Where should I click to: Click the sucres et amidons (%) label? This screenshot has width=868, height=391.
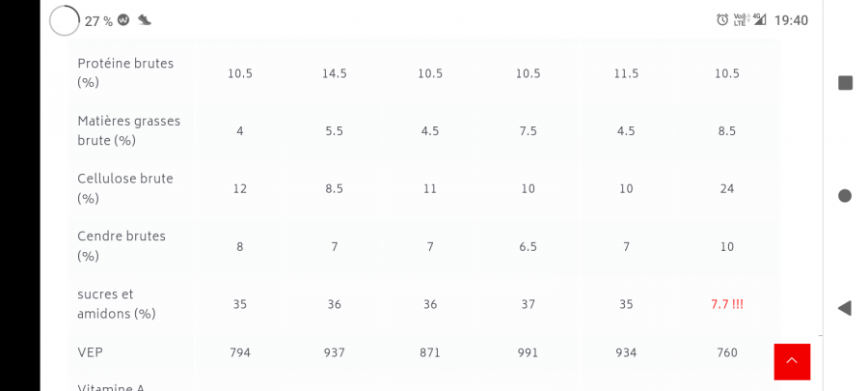coord(116,305)
